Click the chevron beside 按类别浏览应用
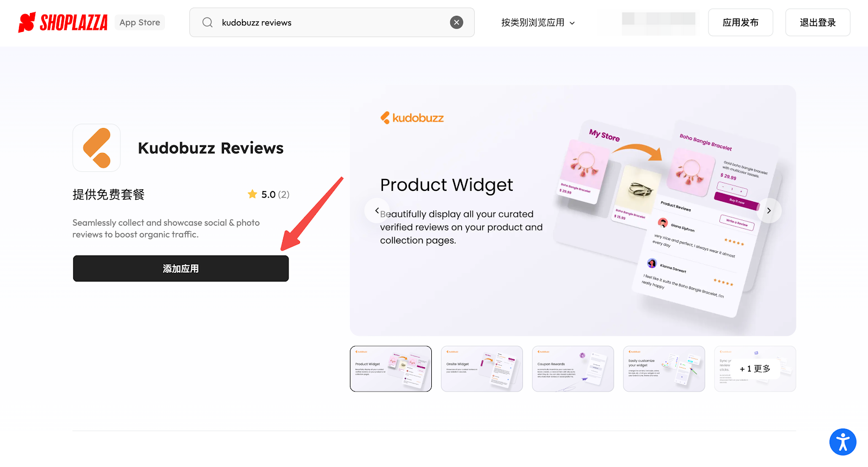868x467 pixels. click(572, 23)
